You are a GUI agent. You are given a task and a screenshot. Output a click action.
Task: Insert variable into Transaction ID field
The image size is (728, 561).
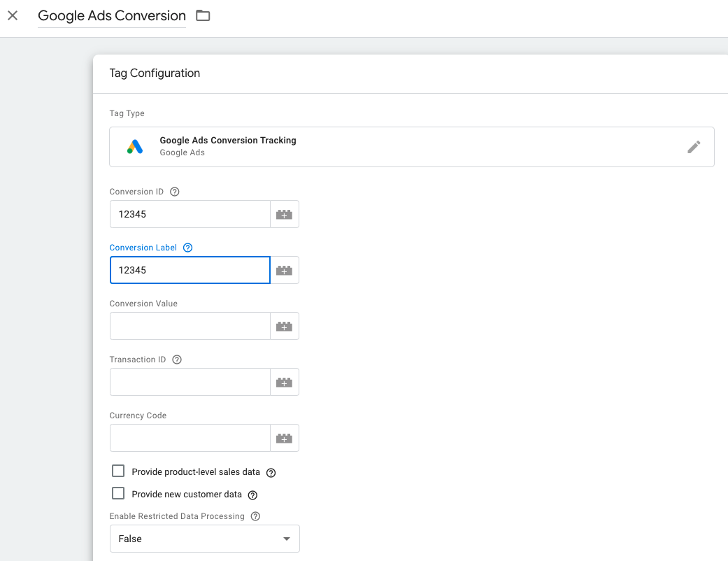coord(284,382)
